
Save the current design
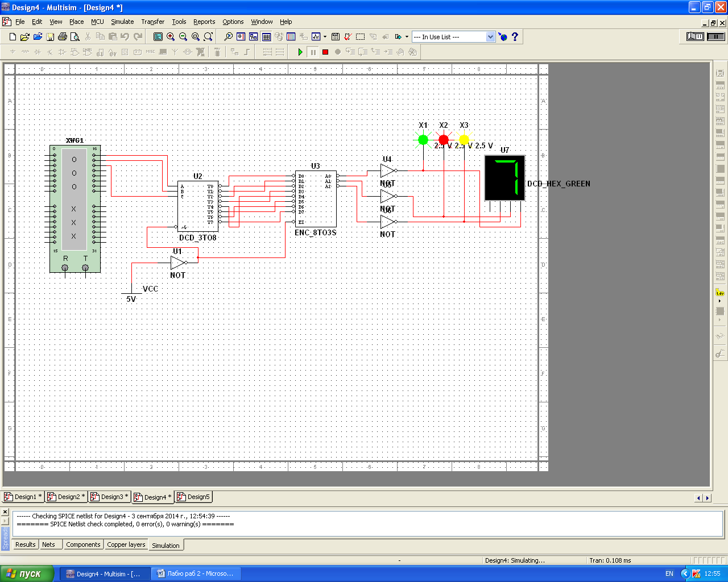50,36
